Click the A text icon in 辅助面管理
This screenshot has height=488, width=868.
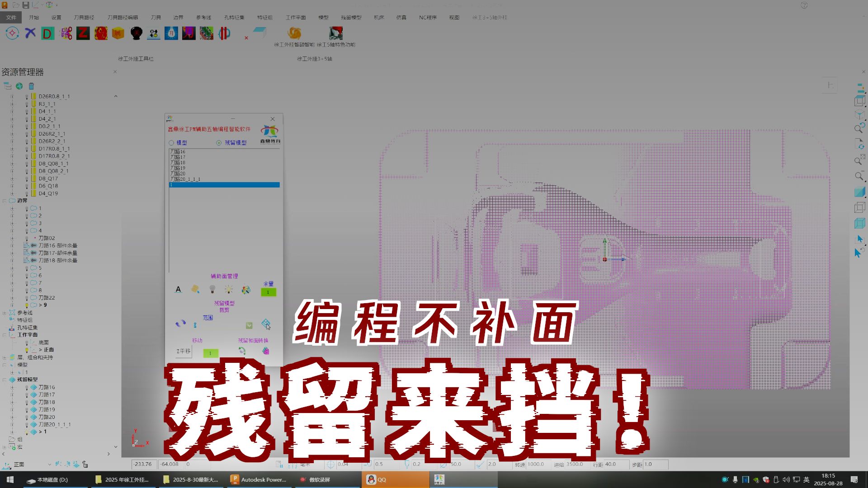(x=178, y=289)
